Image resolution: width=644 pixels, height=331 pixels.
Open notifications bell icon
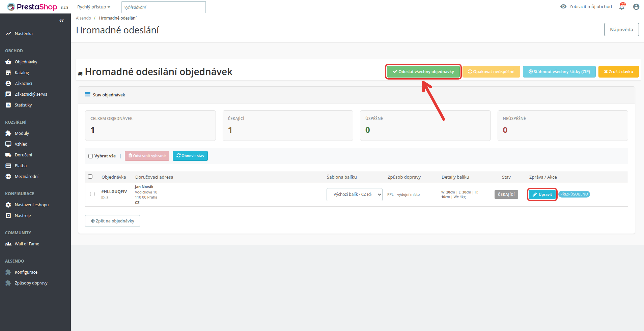pyautogui.click(x=622, y=7)
